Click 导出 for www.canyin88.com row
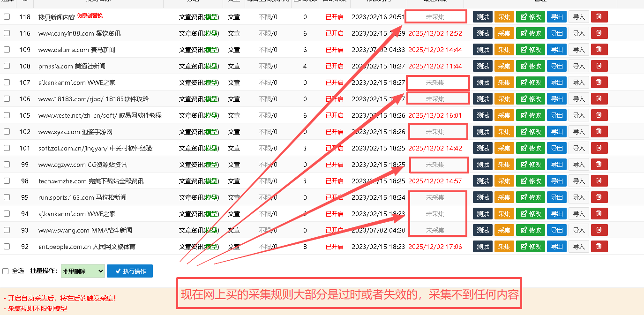This screenshot has width=644, height=316. click(557, 33)
